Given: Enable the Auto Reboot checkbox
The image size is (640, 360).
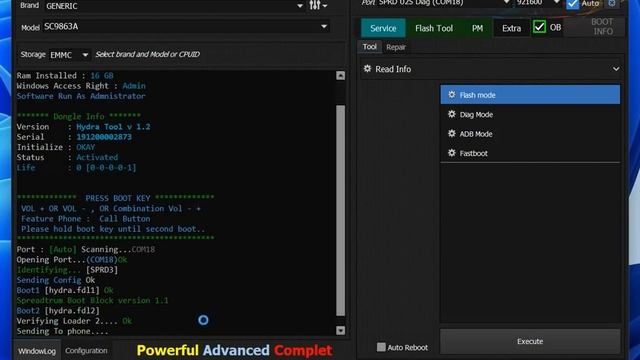Looking at the screenshot, I should click(381, 347).
